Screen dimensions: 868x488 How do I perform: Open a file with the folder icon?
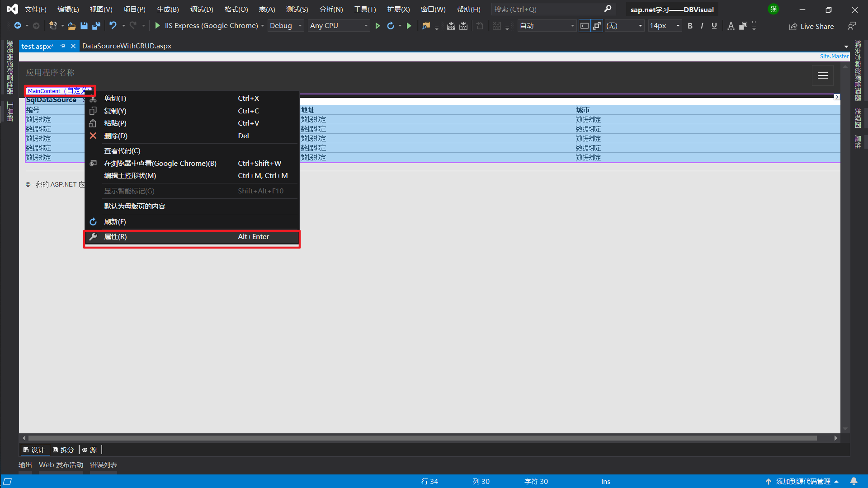(71, 26)
